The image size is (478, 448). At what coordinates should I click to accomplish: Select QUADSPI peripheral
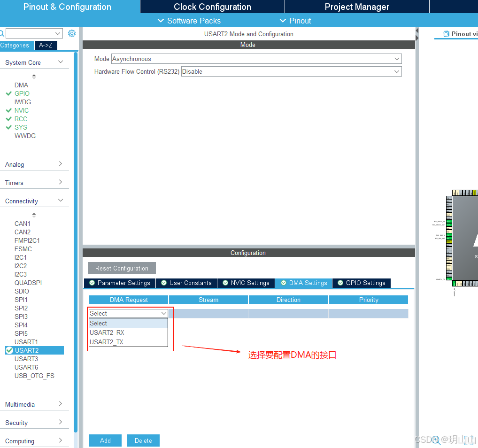click(28, 283)
